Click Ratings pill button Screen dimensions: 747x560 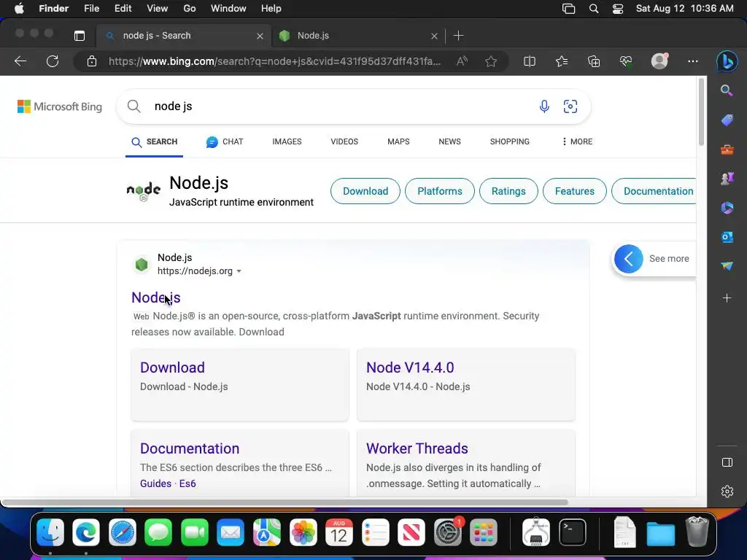pos(508,191)
